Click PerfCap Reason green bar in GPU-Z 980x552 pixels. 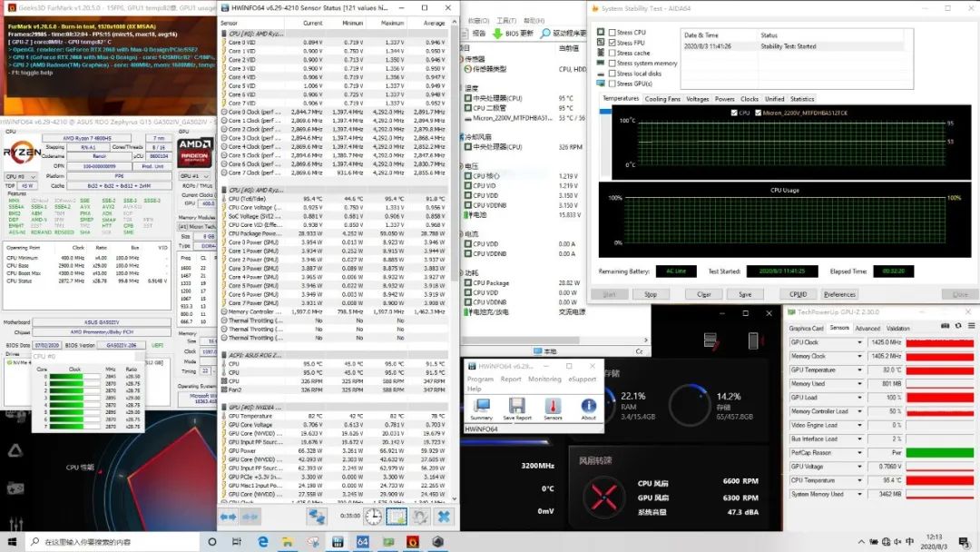[939, 453]
